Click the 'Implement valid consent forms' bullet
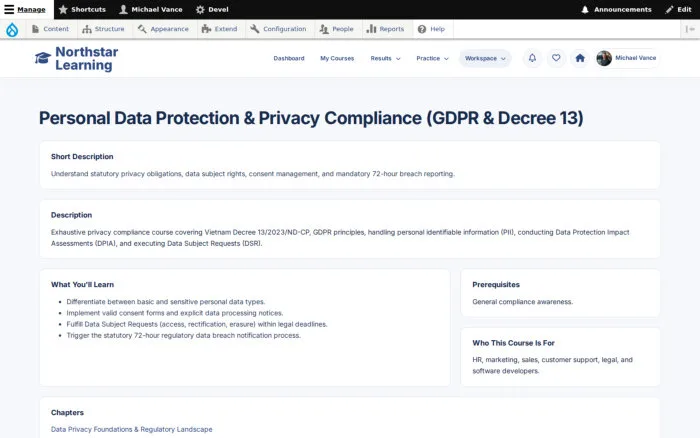Screen dimensions: 700x438 [x=175, y=313]
